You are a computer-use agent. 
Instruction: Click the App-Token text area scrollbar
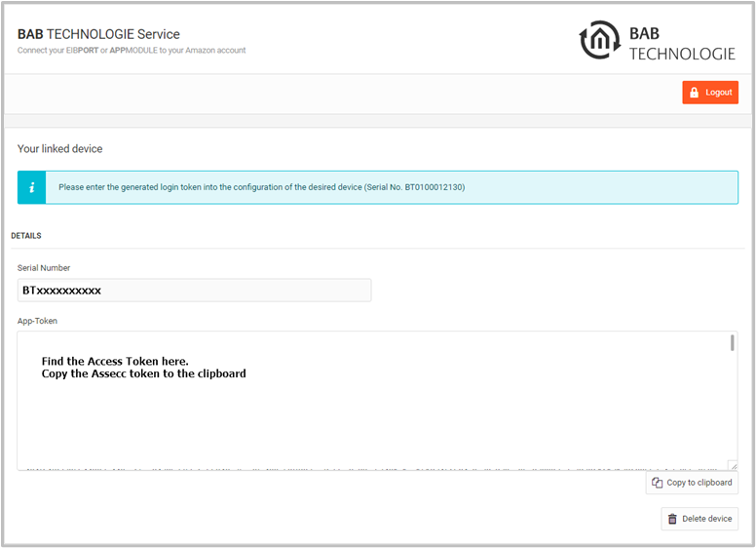732,343
